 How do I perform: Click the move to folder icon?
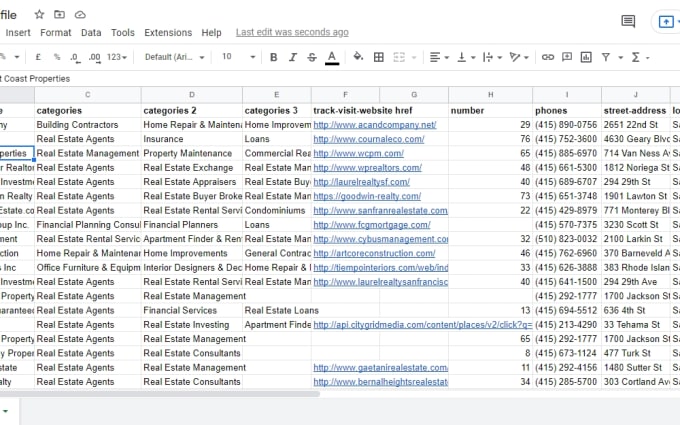coord(59,15)
